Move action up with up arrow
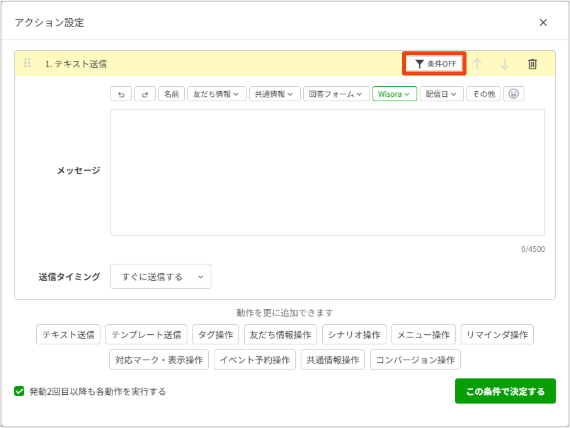The height and width of the screenshot is (428, 570). tap(477, 64)
